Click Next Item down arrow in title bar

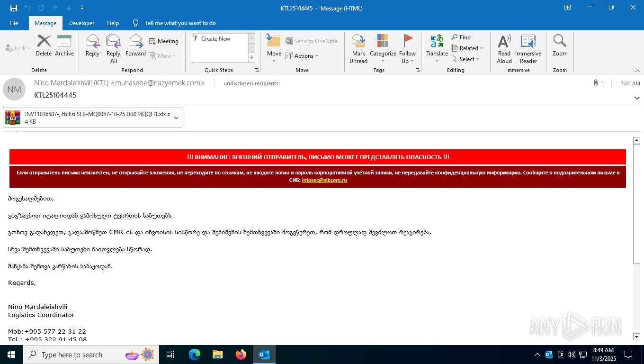[x=69, y=8]
